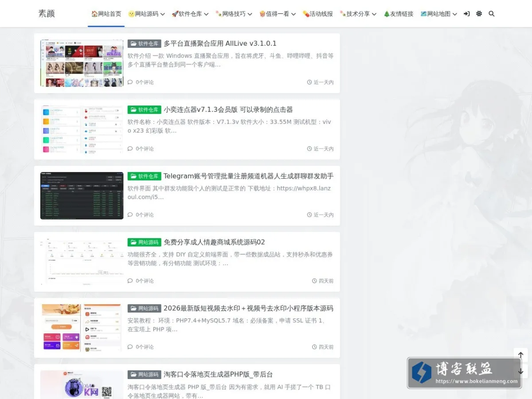The height and width of the screenshot is (399, 532).
Task: Click AllLive post thumbnail image
Action: point(82,63)
